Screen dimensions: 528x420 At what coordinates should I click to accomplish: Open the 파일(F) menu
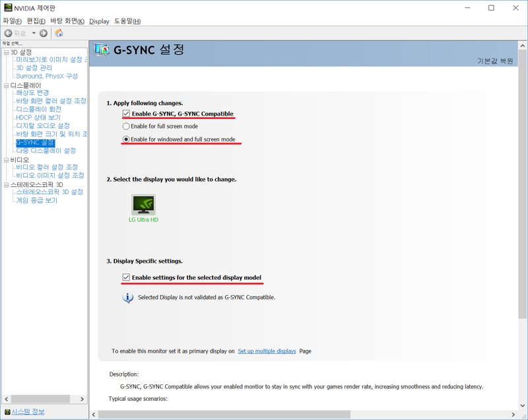pyautogui.click(x=12, y=21)
